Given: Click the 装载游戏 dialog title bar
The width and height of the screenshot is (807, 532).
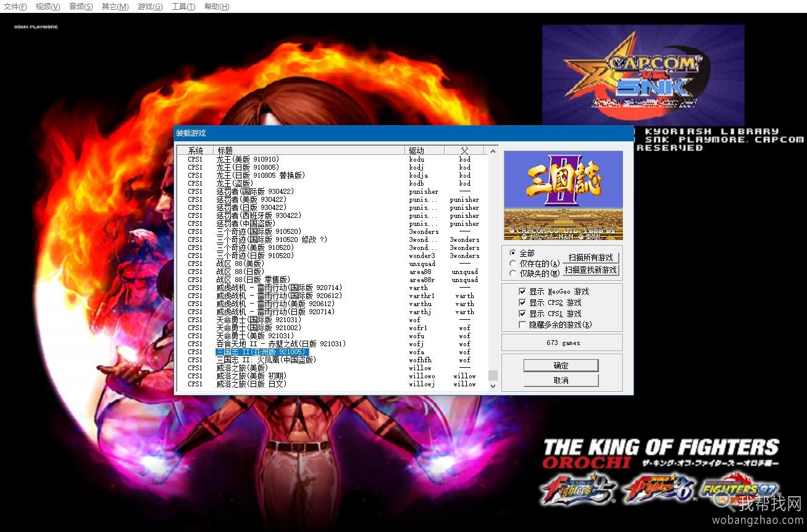Looking at the screenshot, I should (x=404, y=133).
